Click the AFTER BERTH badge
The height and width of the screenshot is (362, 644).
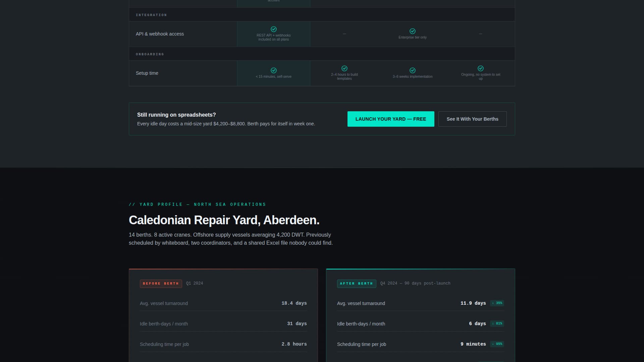click(x=357, y=284)
